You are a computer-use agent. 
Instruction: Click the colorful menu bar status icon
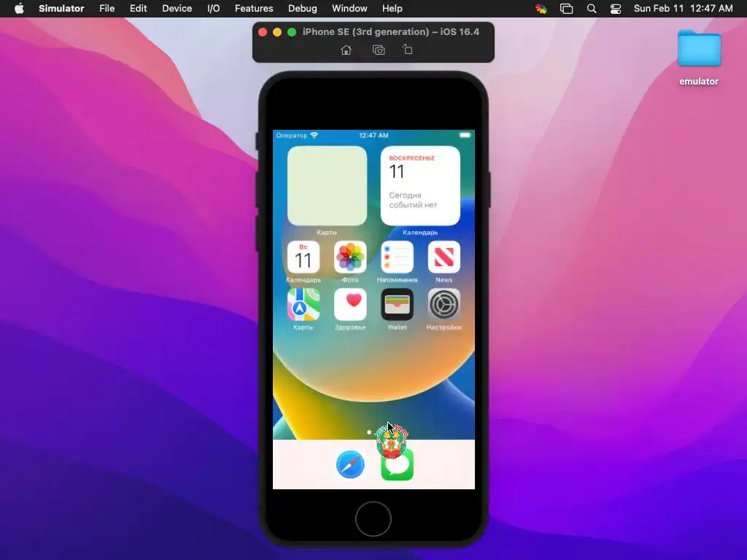pos(541,9)
